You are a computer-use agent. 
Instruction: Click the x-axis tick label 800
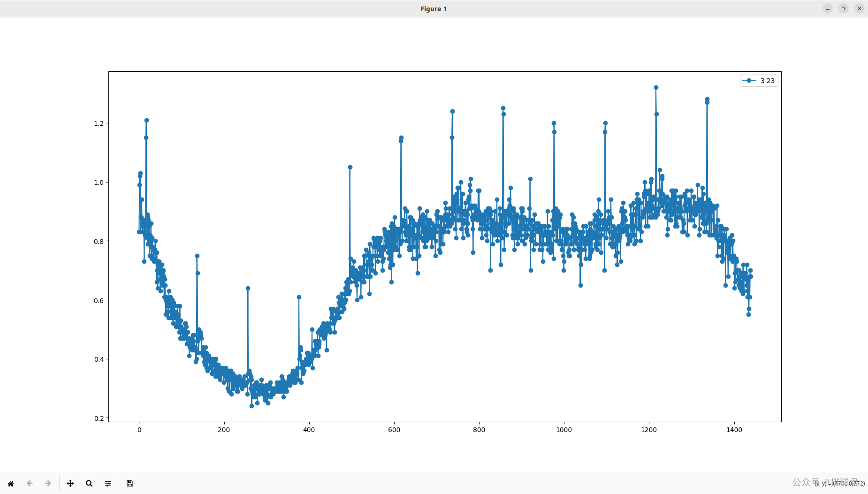click(x=479, y=430)
